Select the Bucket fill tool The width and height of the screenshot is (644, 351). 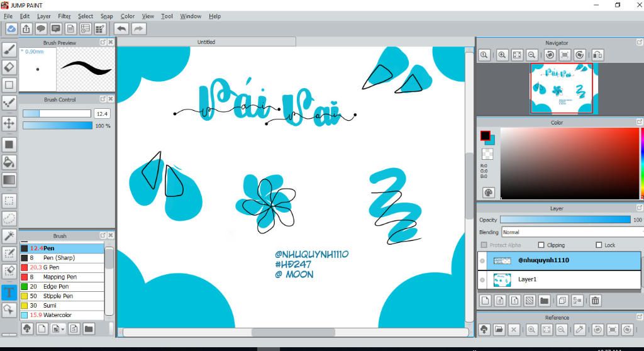(9, 162)
